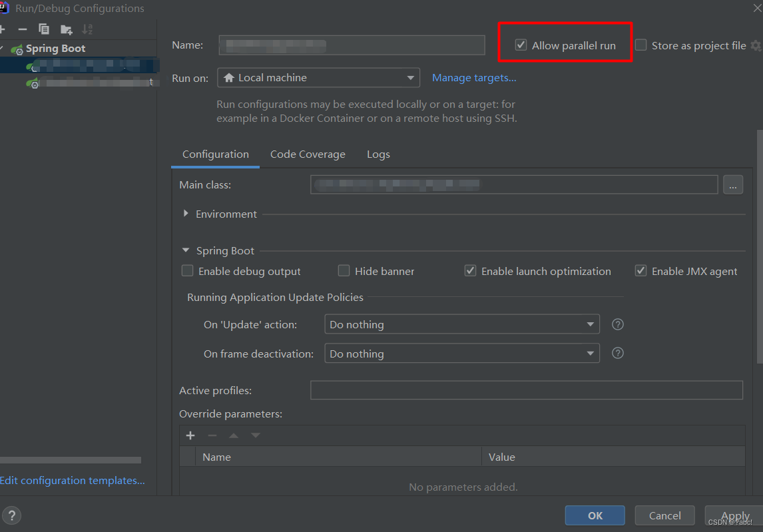Image resolution: width=763 pixels, height=532 pixels.
Task: Close the Run/Debug Configurations dialog
Action: click(x=758, y=8)
